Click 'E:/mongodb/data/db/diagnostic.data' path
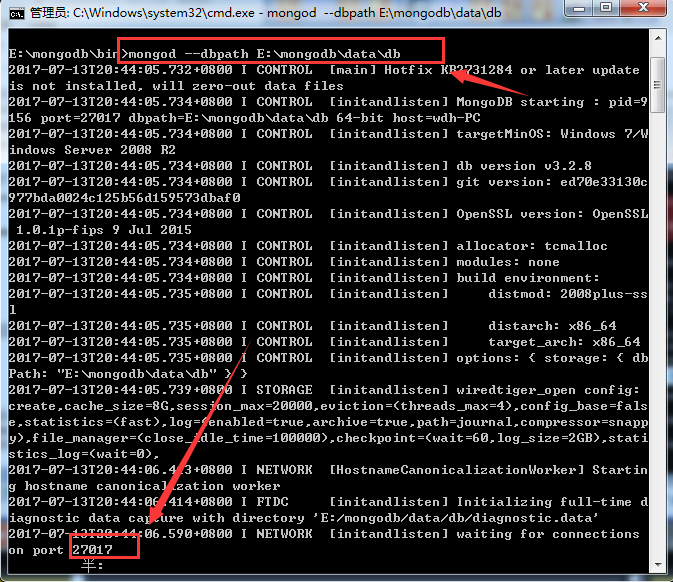The image size is (673, 582). click(456, 518)
